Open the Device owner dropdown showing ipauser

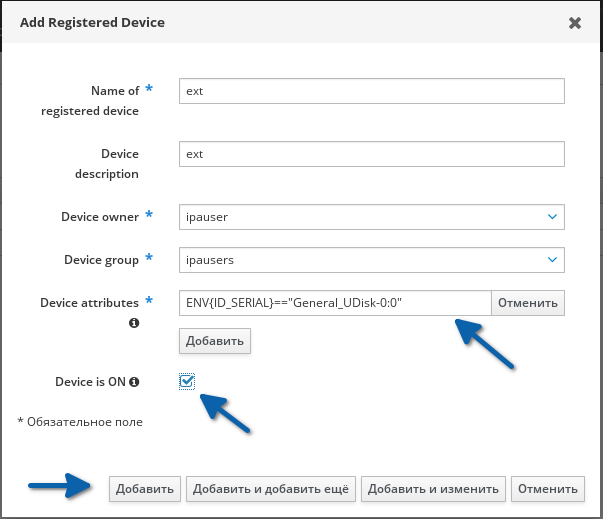point(371,216)
